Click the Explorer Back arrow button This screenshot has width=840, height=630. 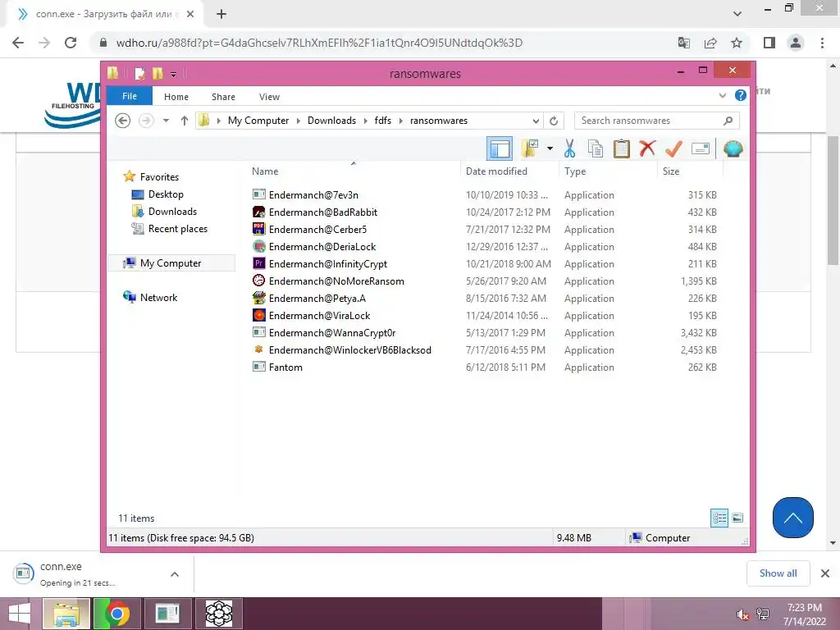pyautogui.click(x=123, y=121)
